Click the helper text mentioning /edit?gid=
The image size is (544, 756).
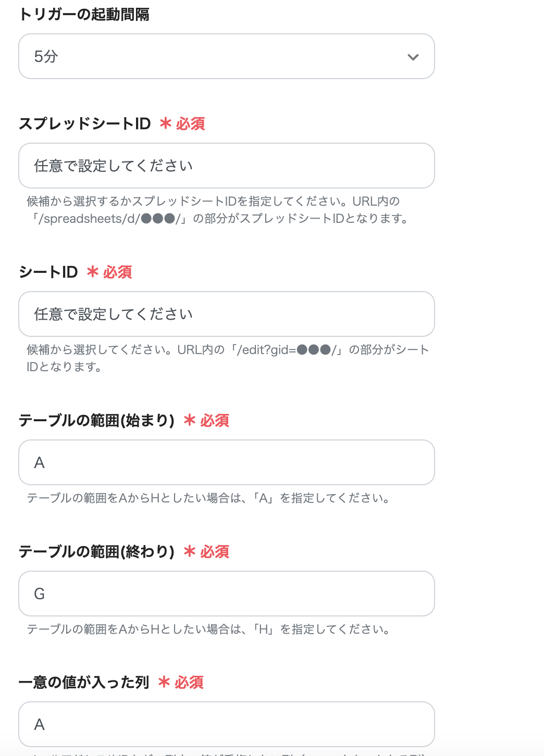click(226, 358)
